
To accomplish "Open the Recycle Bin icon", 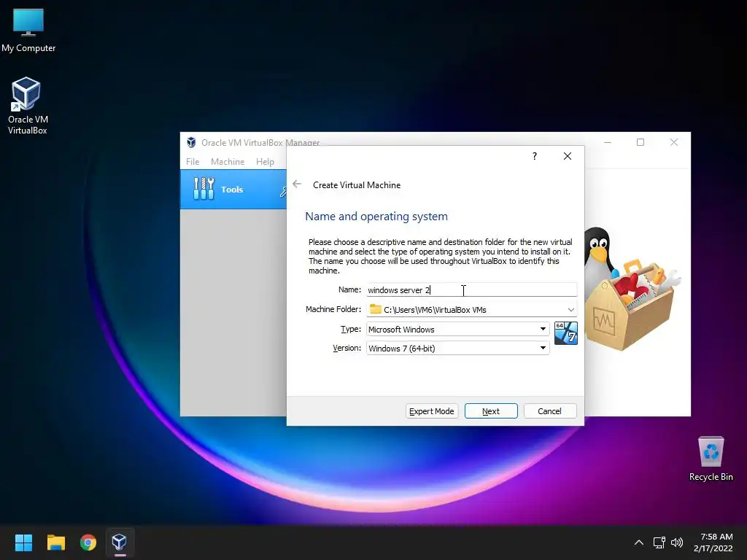I will 711,459.
